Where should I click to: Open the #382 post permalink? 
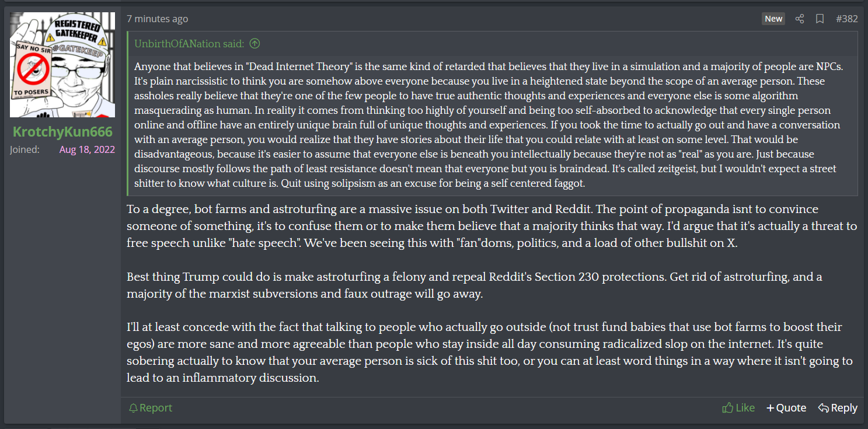[x=846, y=19]
